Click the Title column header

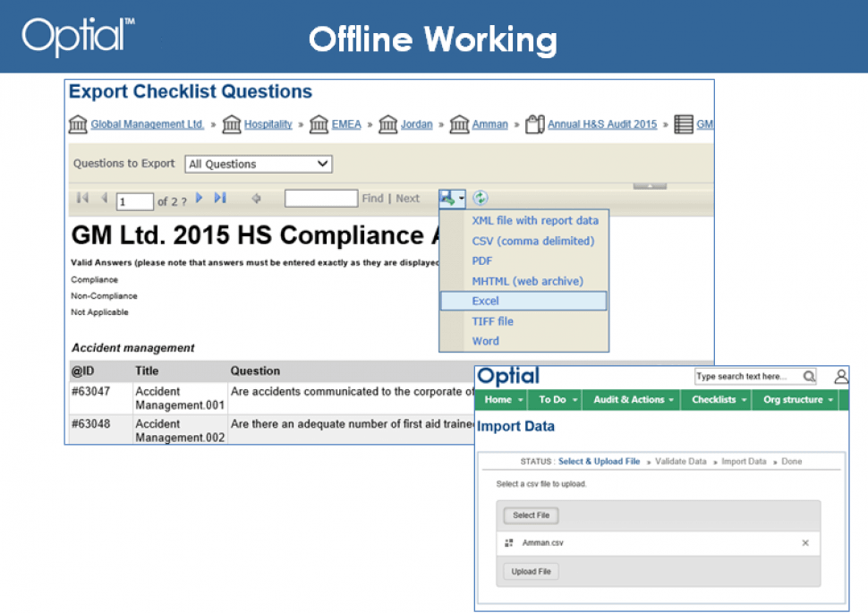(x=147, y=371)
